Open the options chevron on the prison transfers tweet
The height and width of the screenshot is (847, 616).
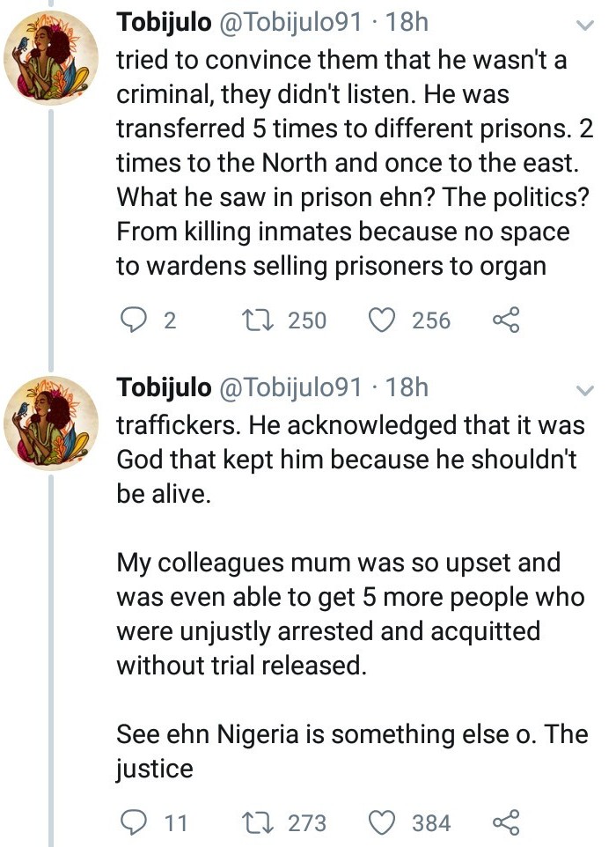(584, 26)
